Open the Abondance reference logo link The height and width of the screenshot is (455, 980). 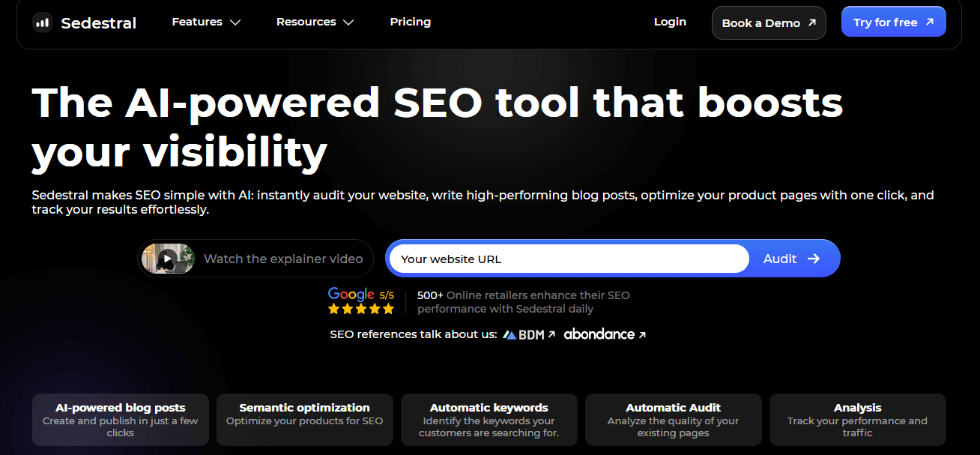pyautogui.click(x=605, y=334)
